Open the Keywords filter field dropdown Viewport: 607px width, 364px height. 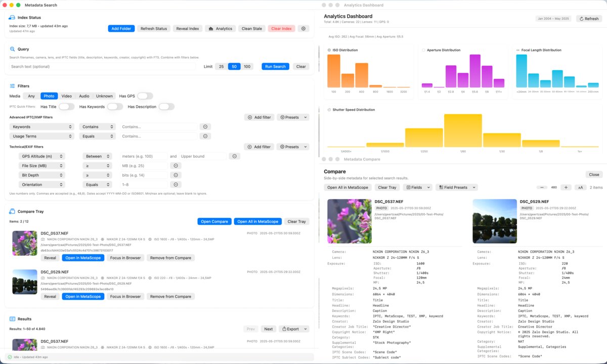point(42,126)
